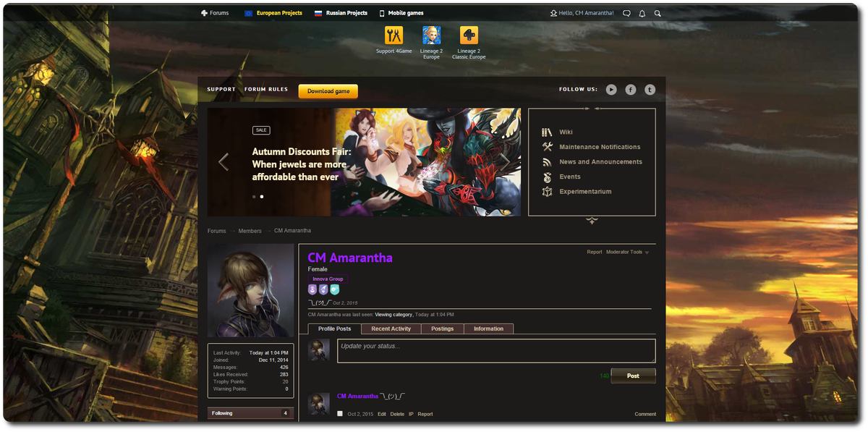Follow on Facebook via the f icon

coord(631,90)
